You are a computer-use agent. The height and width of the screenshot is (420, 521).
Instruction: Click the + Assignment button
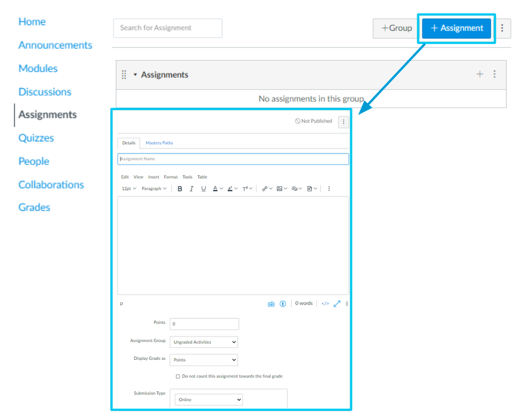tap(457, 28)
